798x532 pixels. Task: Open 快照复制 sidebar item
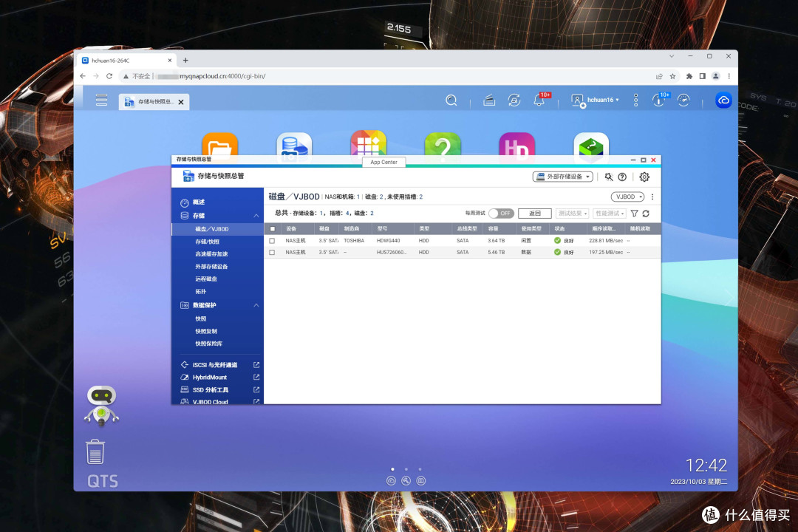click(x=206, y=332)
